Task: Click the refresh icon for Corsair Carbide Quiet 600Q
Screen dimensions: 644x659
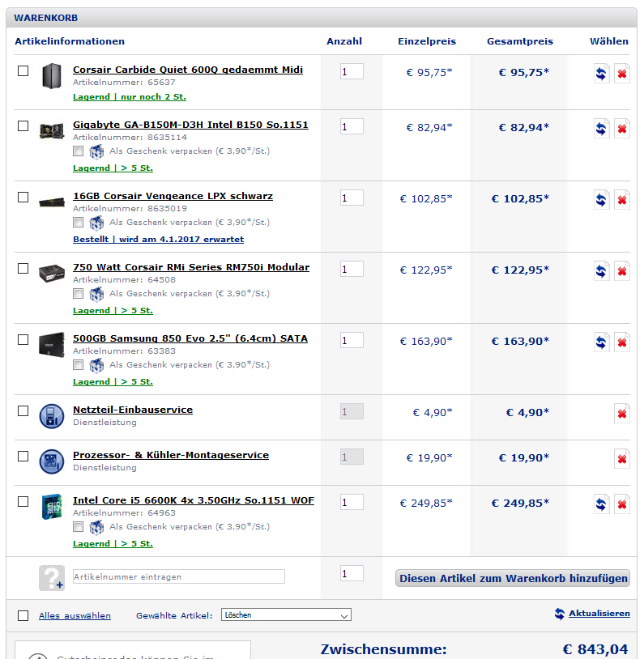Action: tap(602, 74)
